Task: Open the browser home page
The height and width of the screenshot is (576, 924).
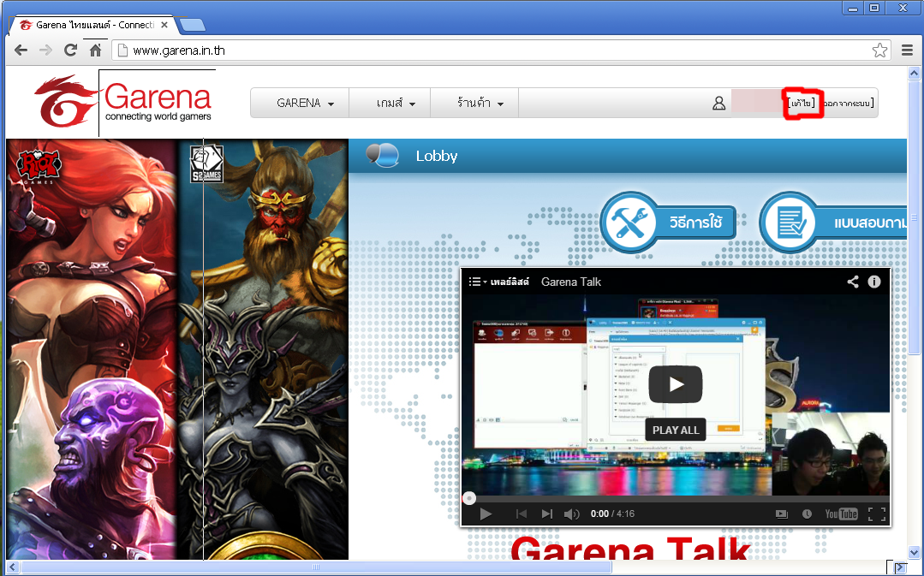Action: pyautogui.click(x=95, y=50)
